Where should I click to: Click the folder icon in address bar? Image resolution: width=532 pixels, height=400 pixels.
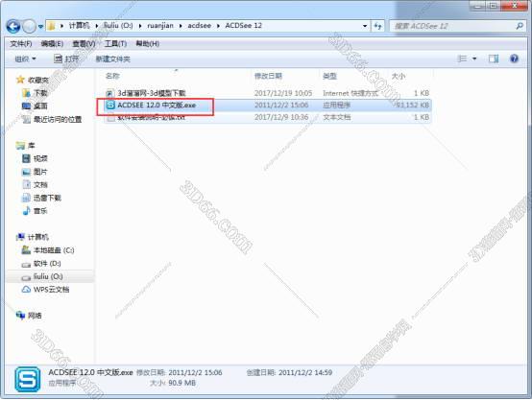point(51,26)
